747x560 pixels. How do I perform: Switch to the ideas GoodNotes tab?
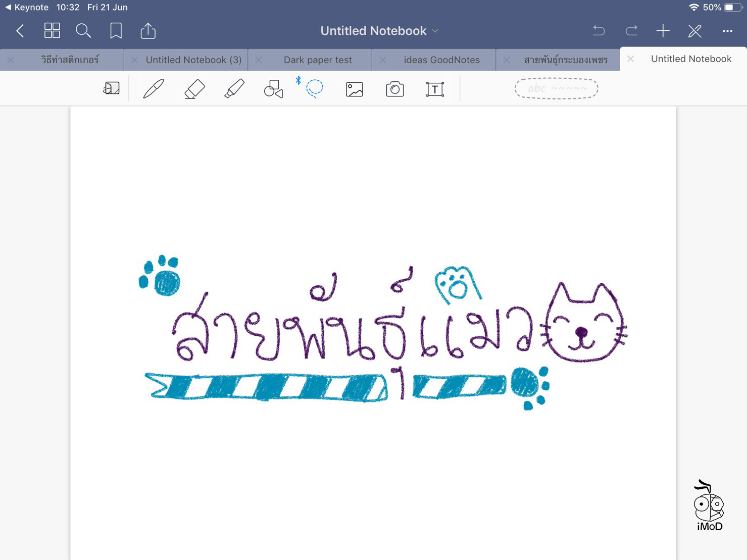441,60
